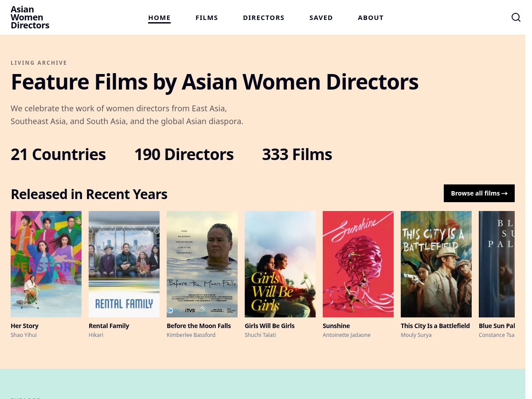The width and height of the screenshot is (532, 399).
Task: Open This City Is a Battlefield poster
Action: [x=436, y=264]
